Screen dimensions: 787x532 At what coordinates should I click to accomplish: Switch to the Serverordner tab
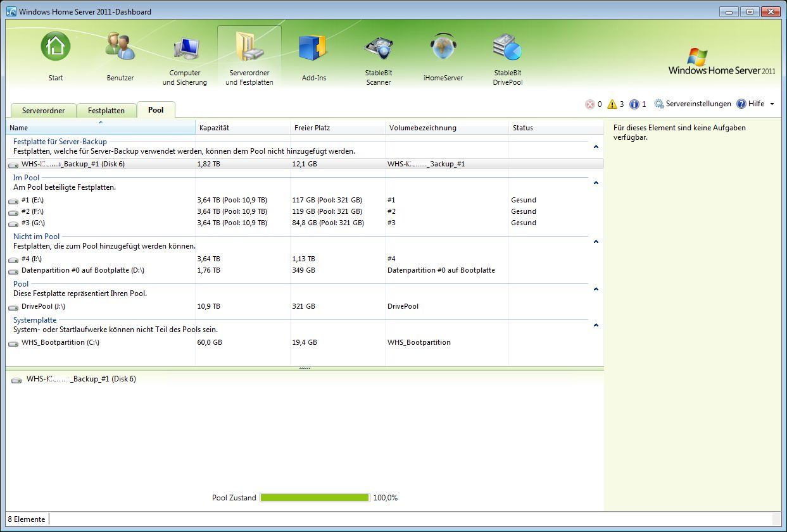coord(44,110)
